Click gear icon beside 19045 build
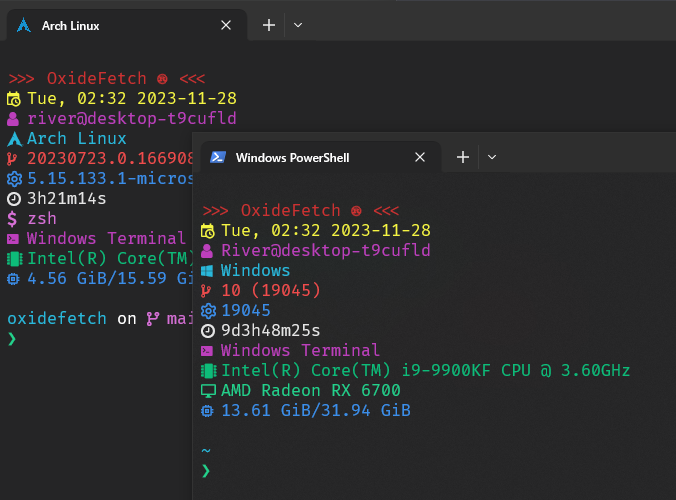This screenshot has width=676, height=500. tap(208, 311)
